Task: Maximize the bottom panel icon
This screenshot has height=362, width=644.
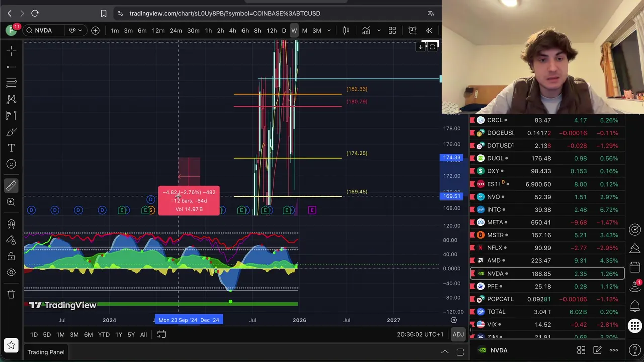Action: tap(460, 352)
